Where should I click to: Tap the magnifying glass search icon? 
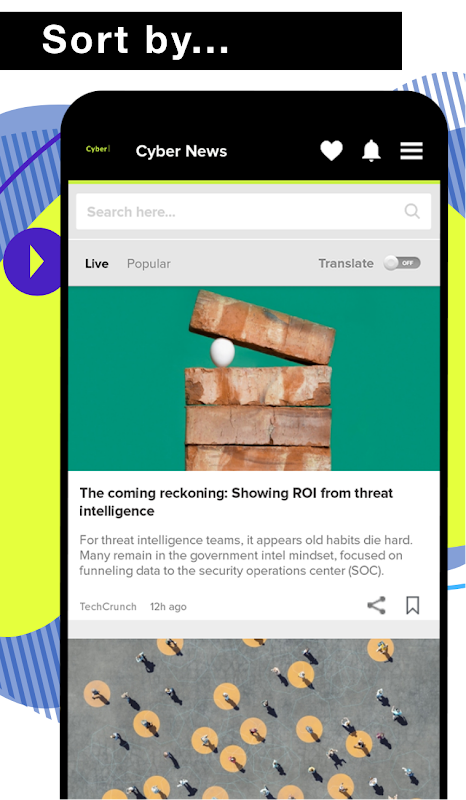pyautogui.click(x=412, y=211)
